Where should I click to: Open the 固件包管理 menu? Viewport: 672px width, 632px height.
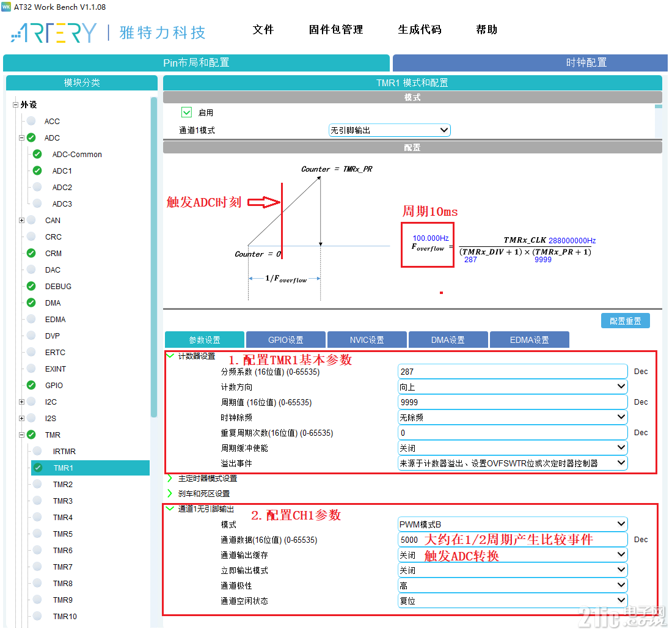click(x=336, y=29)
